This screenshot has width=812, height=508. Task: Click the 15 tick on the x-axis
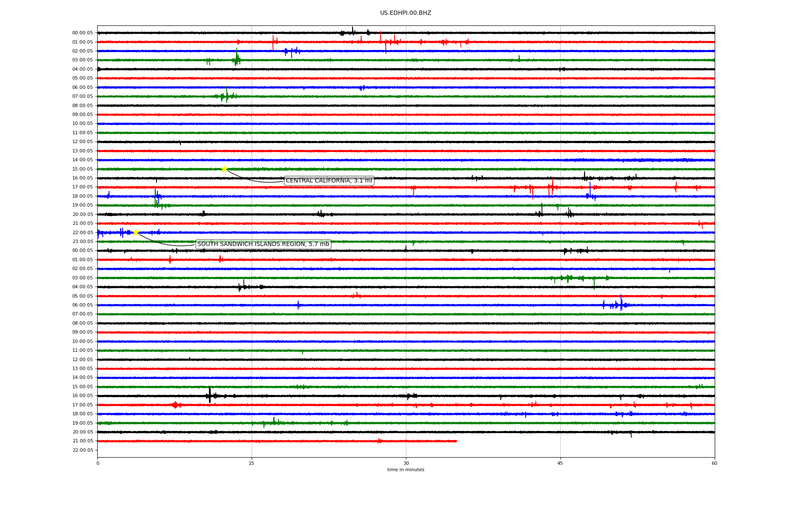[252, 463]
